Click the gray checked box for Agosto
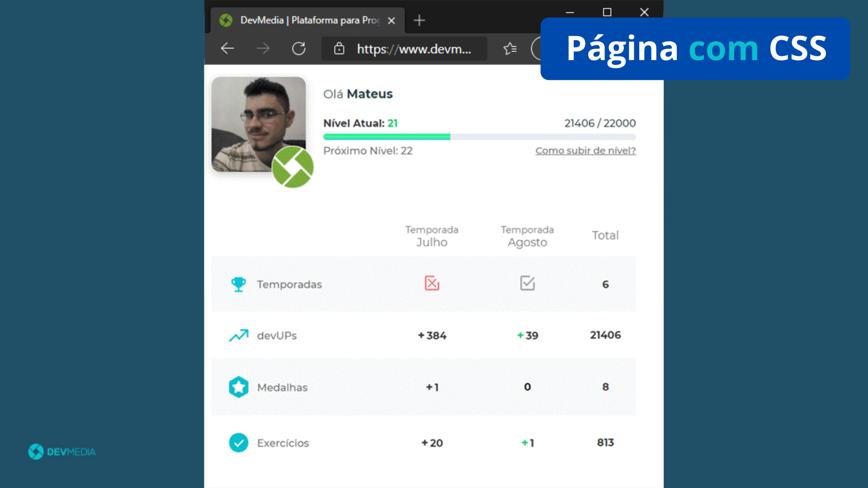The width and height of the screenshot is (868, 488). (527, 283)
